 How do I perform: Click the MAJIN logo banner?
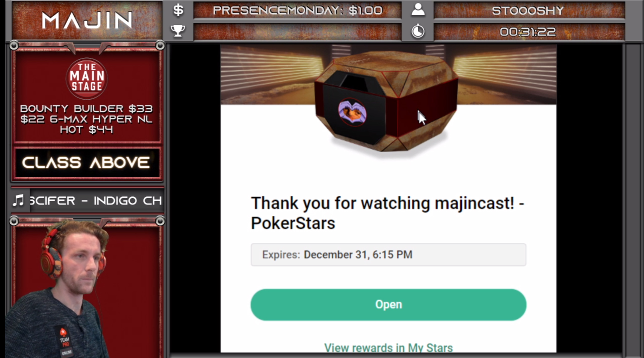pos(87,21)
